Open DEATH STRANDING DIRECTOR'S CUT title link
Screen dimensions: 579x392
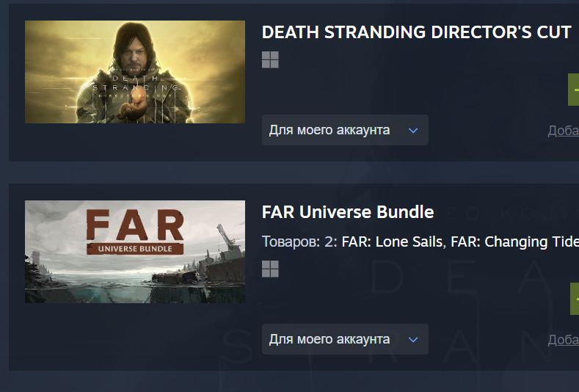417,32
